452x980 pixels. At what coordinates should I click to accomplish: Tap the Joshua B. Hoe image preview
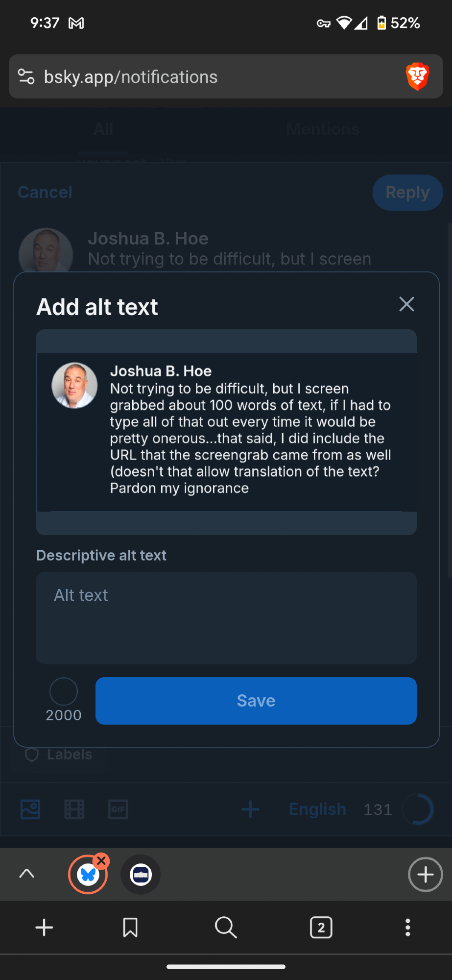coord(226,432)
